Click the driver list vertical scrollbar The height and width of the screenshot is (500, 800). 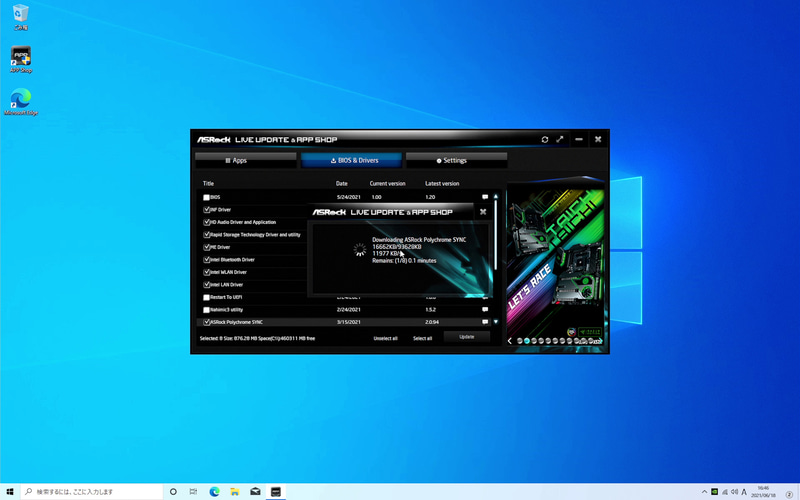click(495, 235)
